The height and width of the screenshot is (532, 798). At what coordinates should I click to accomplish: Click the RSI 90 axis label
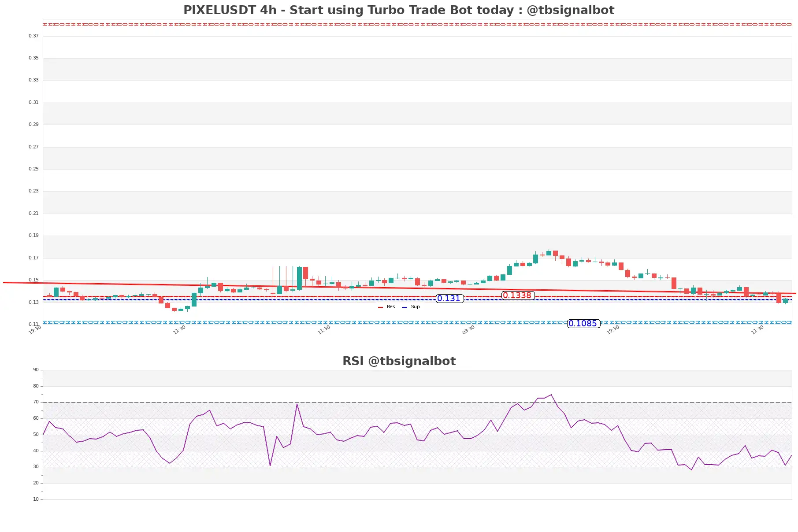point(36,370)
